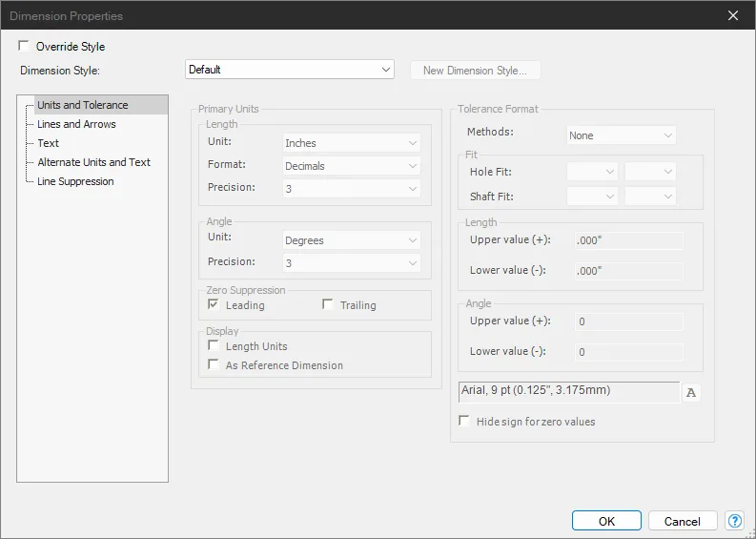Select Line Suppression category
Screen dimensions: 756x539
[75, 181]
